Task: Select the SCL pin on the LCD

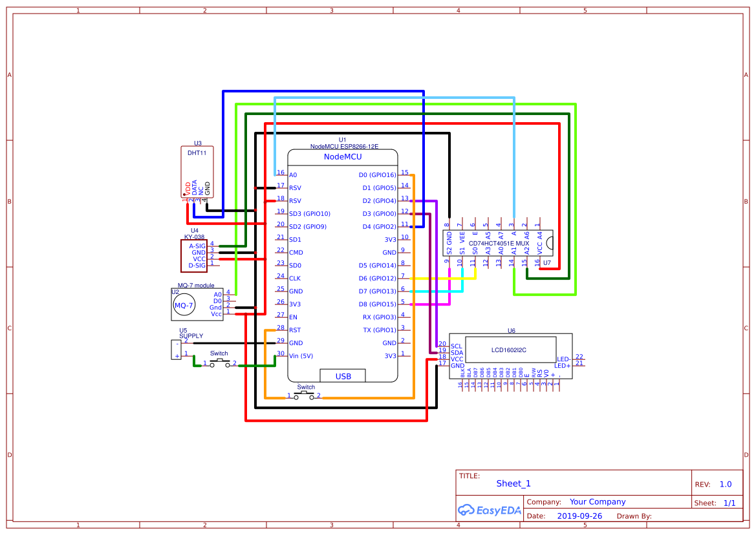Action: (456, 346)
